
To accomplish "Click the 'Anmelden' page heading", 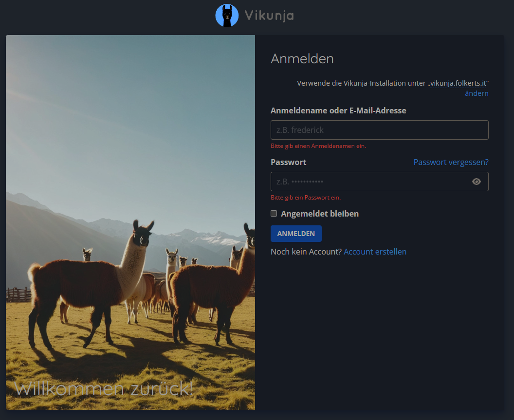I will tap(302, 59).
